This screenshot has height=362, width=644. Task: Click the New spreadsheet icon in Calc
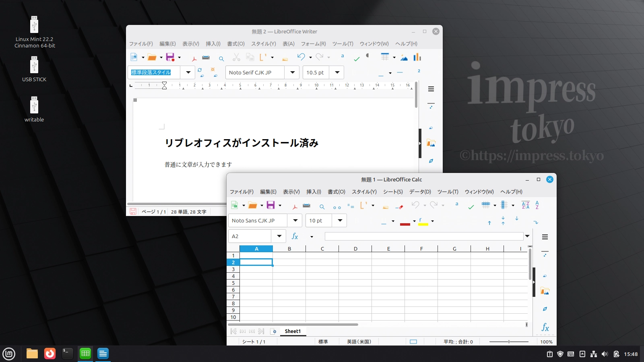(234, 205)
